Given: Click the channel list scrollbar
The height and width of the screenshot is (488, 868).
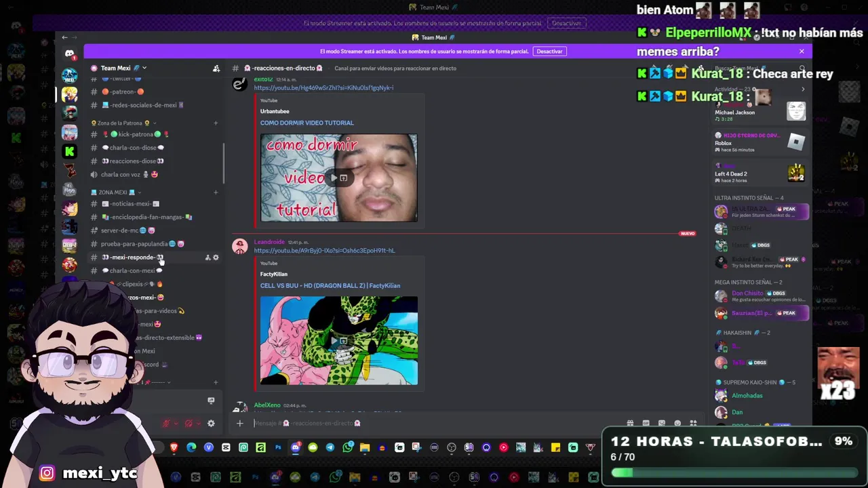Looking at the screenshot, I should pyautogui.click(x=223, y=163).
